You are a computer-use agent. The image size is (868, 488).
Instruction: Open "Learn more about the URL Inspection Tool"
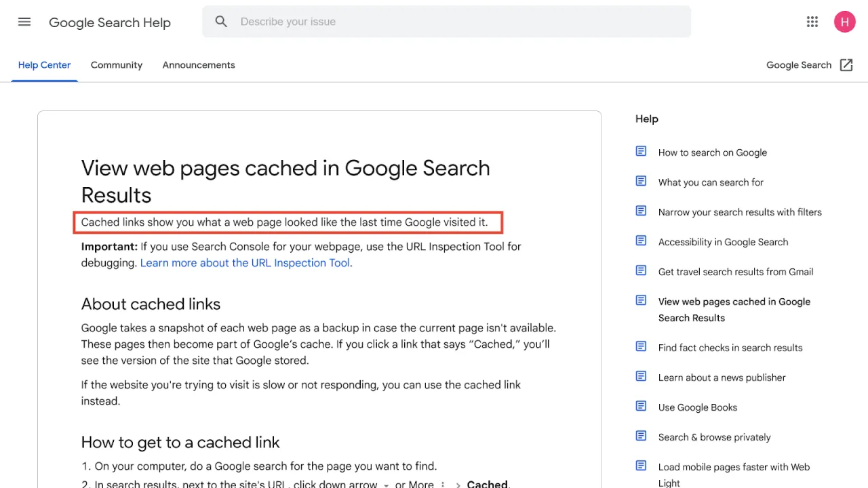[x=245, y=262]
